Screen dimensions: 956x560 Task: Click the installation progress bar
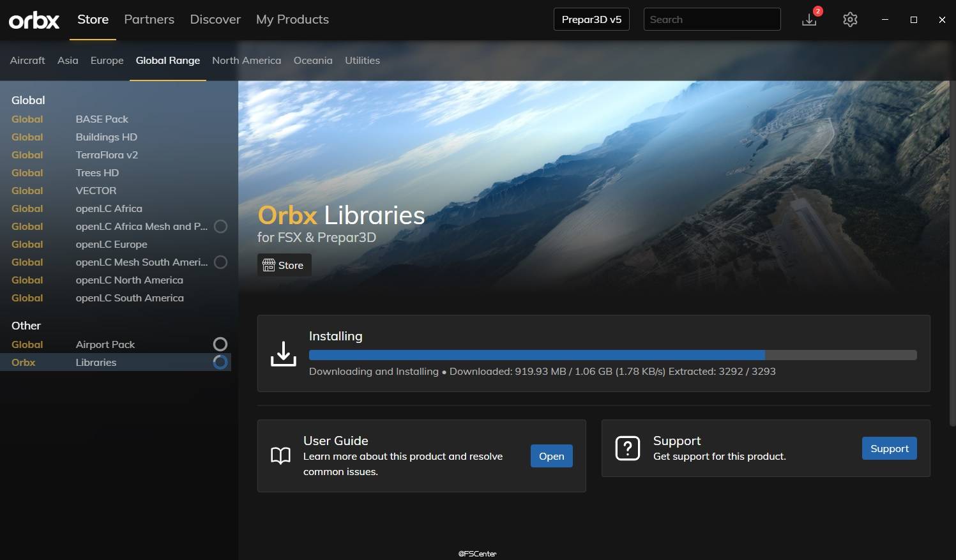coord(613,355)
